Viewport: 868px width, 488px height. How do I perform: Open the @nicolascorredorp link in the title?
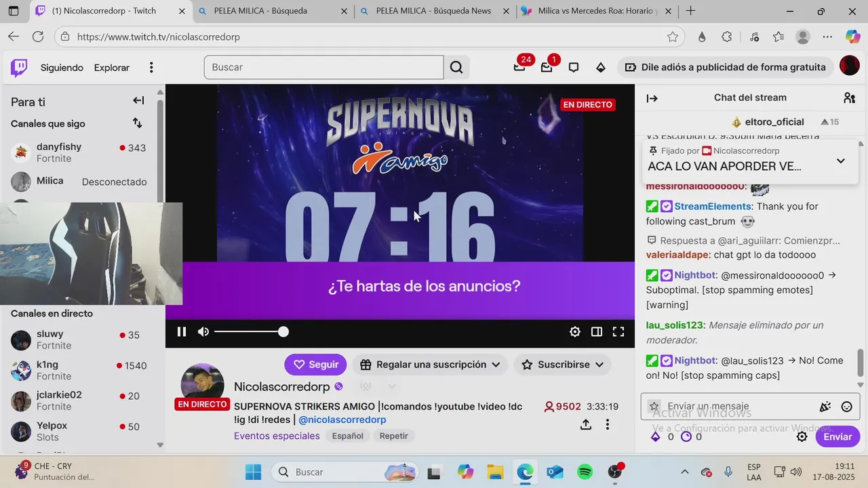coord(342,420)
